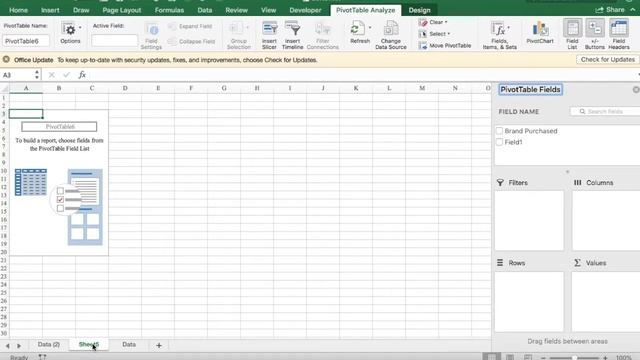Screen dimensions: 640x360
Task: Open the Formulas tab
Action: pos(169,10)
